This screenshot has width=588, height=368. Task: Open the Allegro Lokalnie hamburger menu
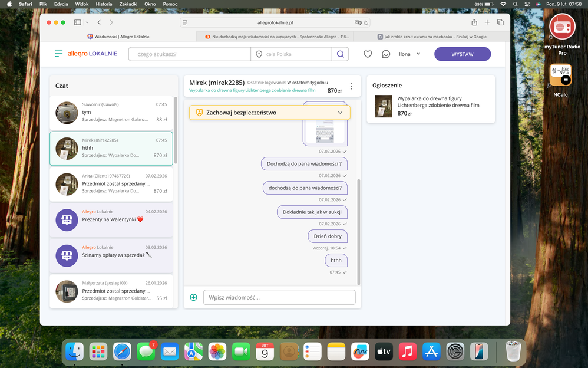click(58, 54)
